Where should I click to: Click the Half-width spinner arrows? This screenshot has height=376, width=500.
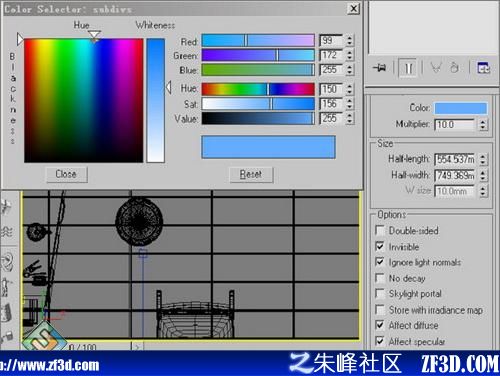click(x=483, y=175)
